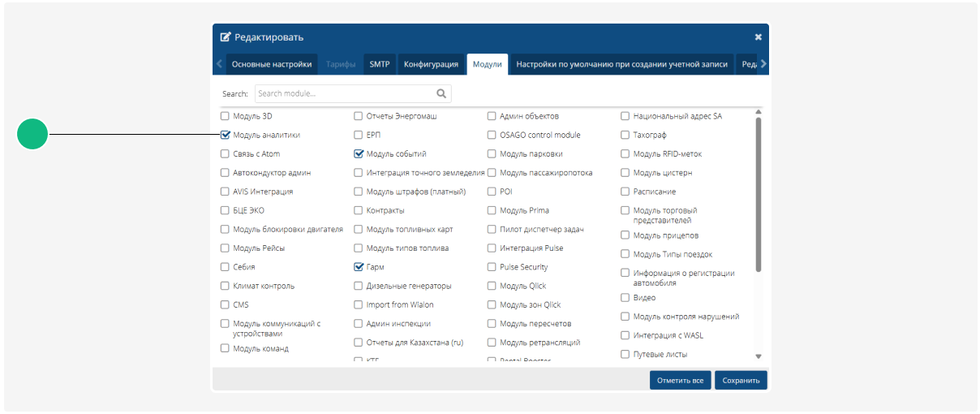Enable the Админ объектов checkbox
This screenshot has width=980, height=414.
click(492, 116)
